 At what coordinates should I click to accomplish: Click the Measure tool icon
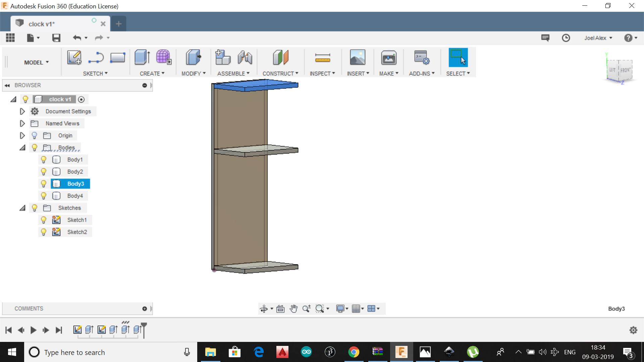[x=322, y=58]
